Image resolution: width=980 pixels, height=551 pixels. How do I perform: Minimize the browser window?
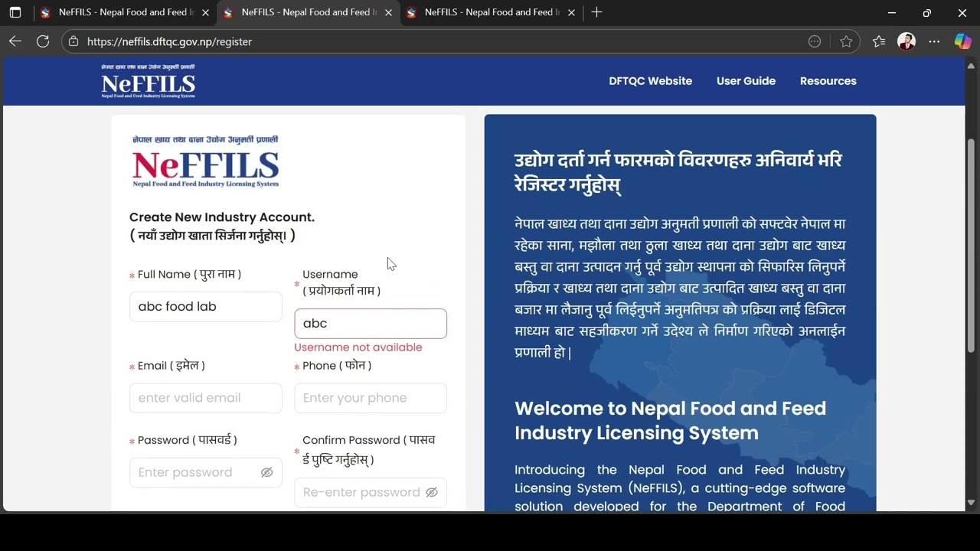coord(892,12)
